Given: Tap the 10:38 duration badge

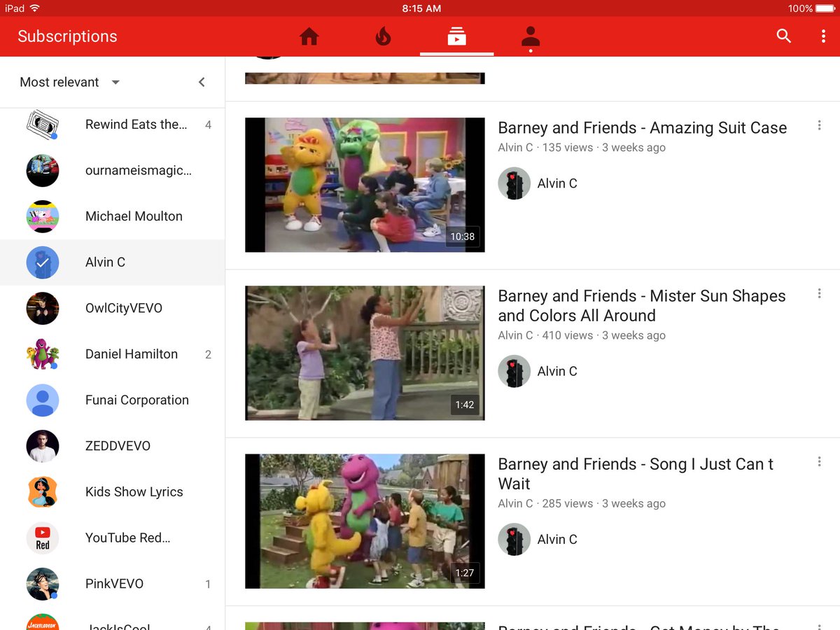Looking at the screenshot, I should (463, 237).
